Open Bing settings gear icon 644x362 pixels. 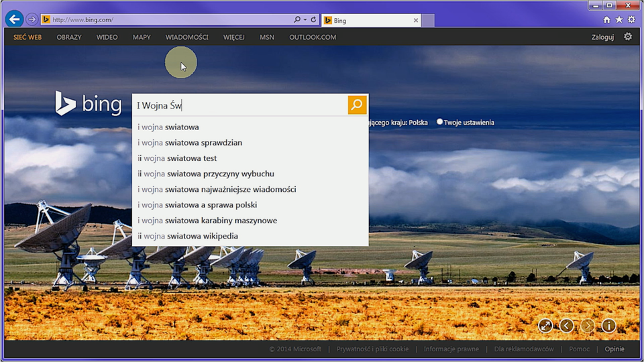tap(628, 36)
